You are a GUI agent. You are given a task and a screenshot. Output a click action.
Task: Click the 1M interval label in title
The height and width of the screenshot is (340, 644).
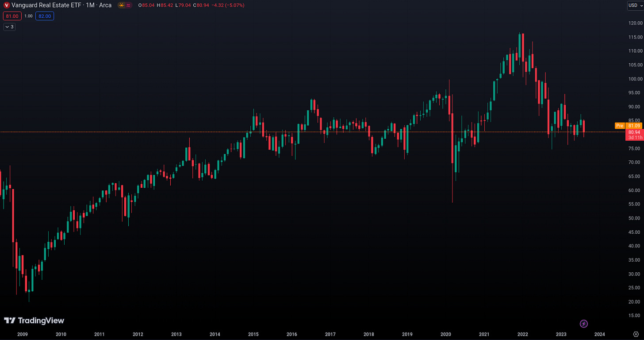pyautogui.click(x=90, y=5)
